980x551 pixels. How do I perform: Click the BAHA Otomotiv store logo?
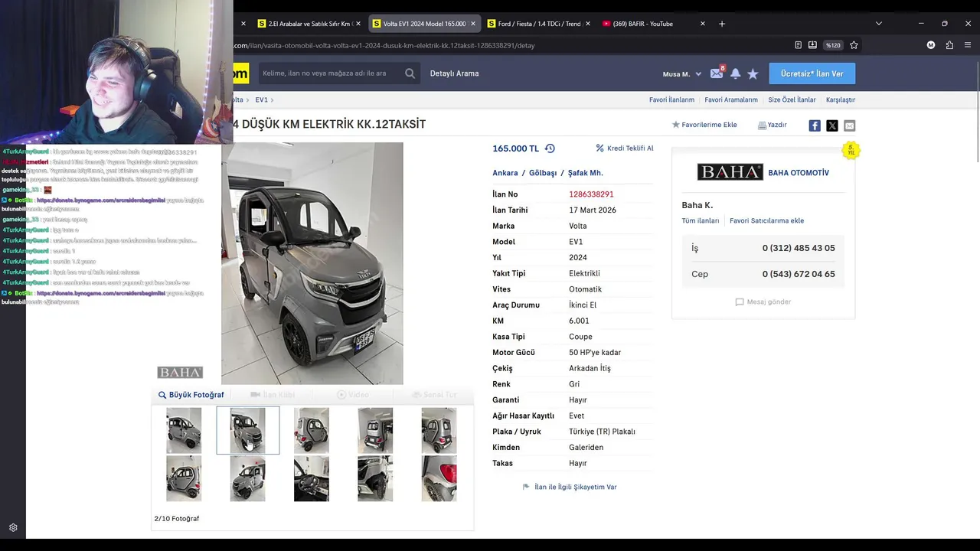point(730,172)
